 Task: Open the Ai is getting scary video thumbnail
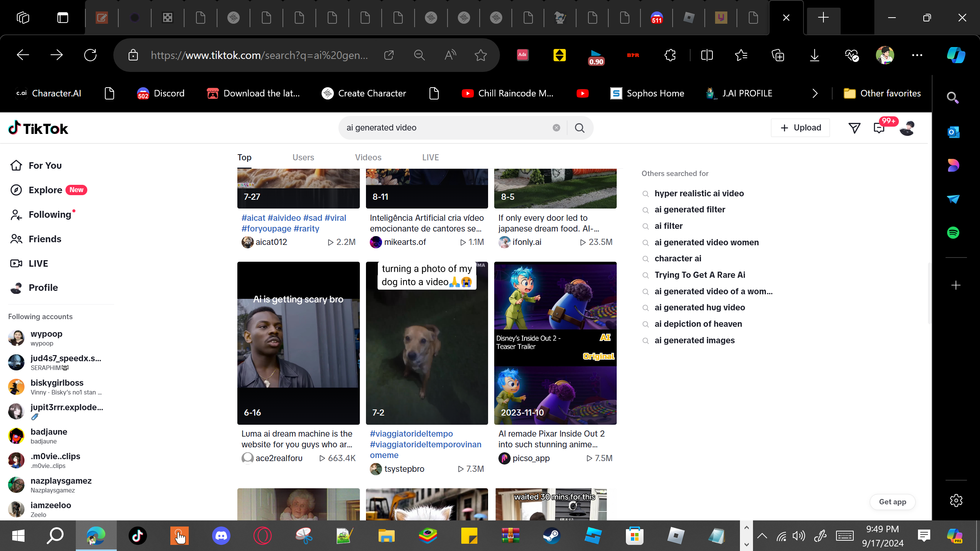pyautogui.click(x=298, y=343)
